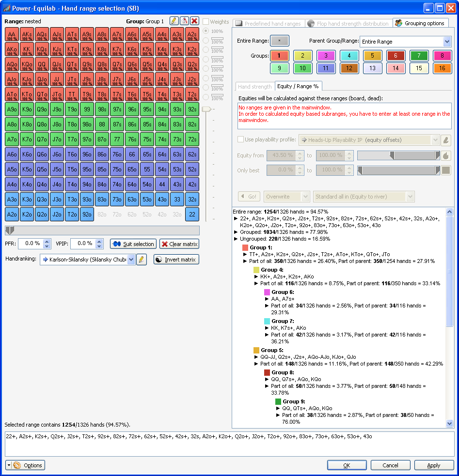Click the Only best range slider
The image size is (459, 476).
[398, 170]
